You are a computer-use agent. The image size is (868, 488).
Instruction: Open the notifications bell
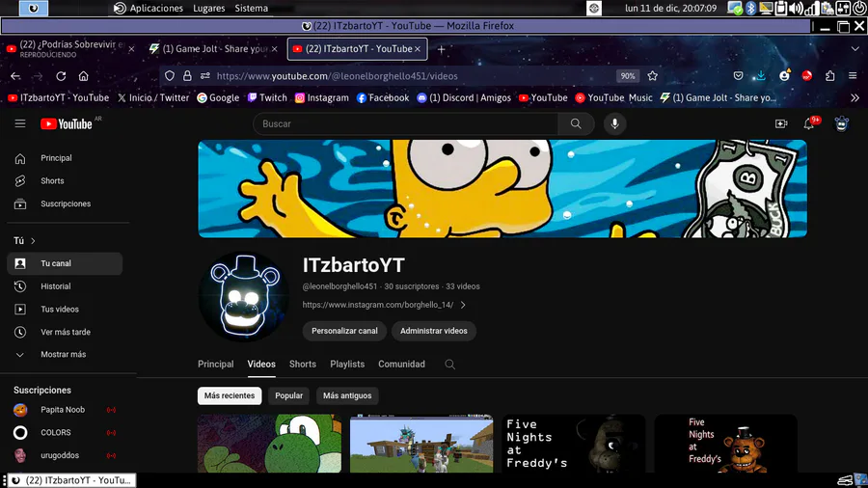pos(809,124)
